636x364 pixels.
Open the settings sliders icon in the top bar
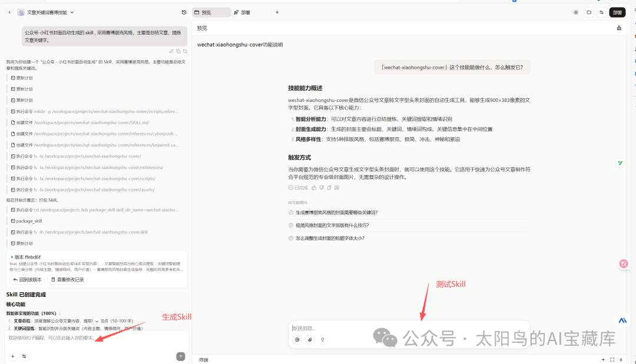tap(601, 12)
